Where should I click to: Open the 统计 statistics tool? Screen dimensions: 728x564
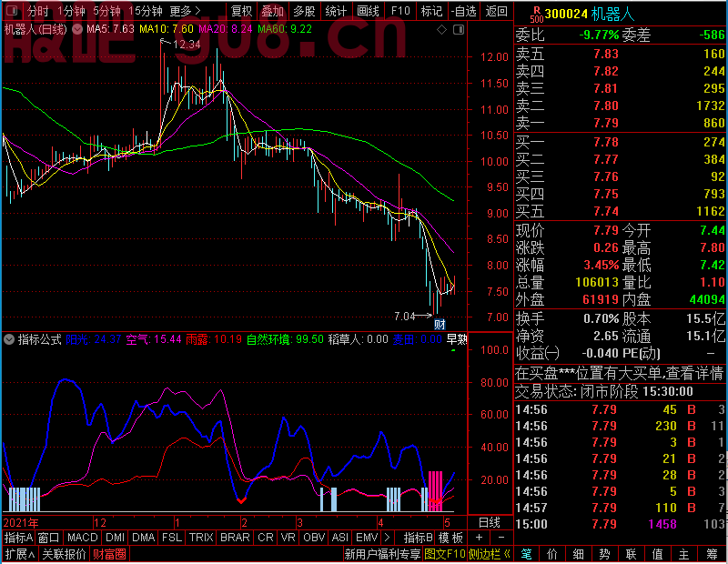coord(336,11)
